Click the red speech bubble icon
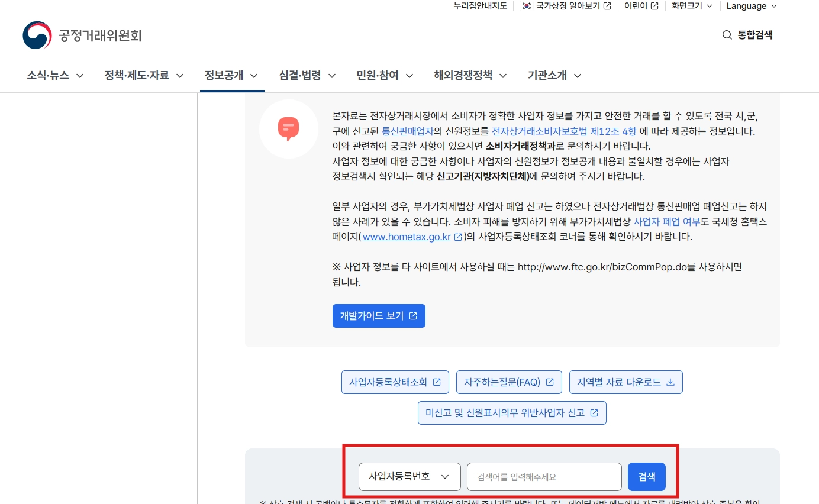 pyautogui.click(x=289, y=128)
